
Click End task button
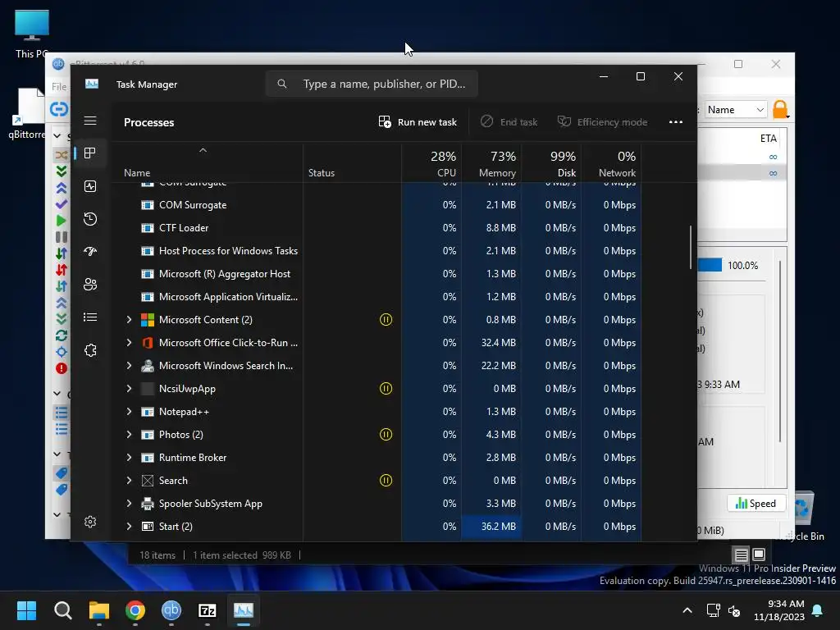(509, 122)
